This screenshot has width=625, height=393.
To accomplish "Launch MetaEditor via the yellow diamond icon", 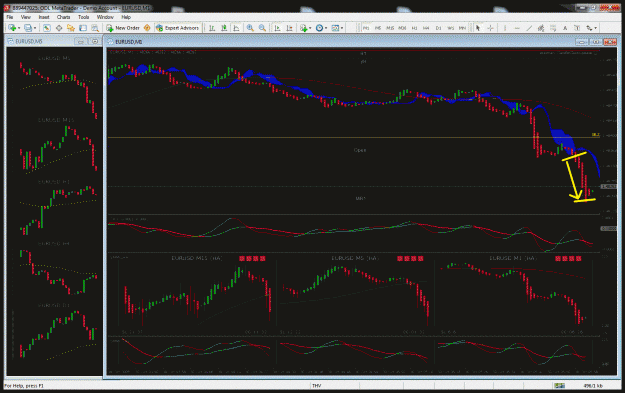I will coord(147,28).
